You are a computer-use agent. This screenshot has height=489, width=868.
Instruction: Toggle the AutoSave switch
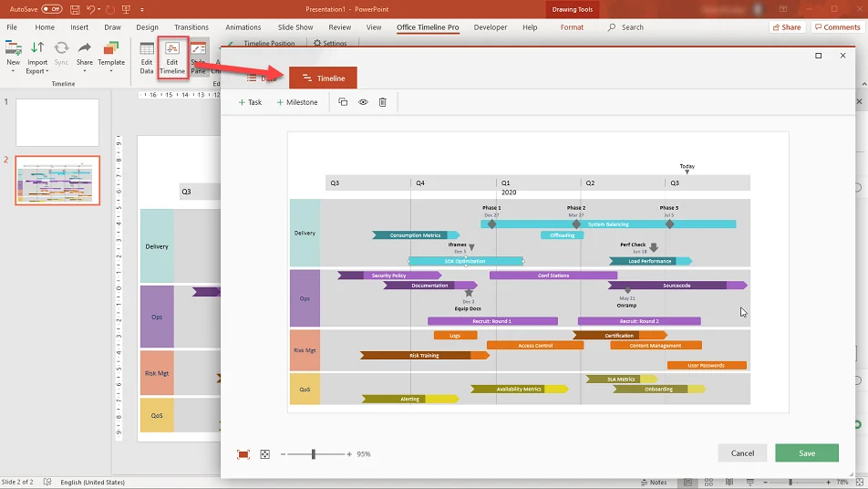coord(51,9)
